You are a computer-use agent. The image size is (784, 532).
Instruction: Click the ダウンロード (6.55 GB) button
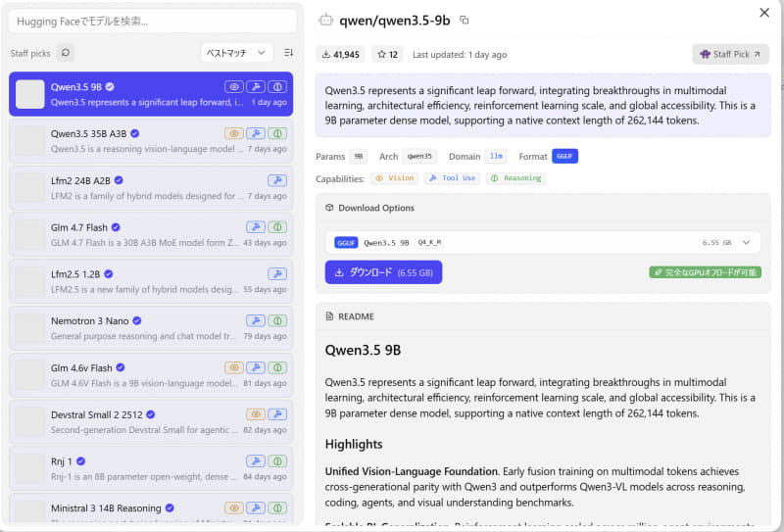pyautogui.click(x=383, y=272)
